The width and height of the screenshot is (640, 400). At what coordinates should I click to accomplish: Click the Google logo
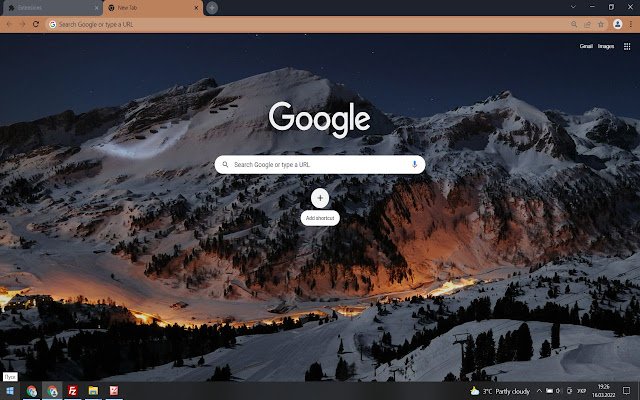320,119
